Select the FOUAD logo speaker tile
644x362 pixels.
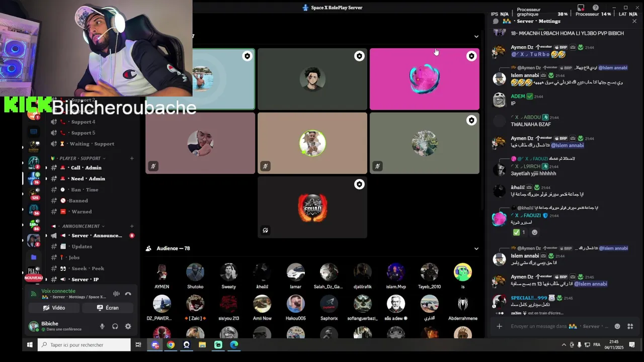tap(312, 207)
